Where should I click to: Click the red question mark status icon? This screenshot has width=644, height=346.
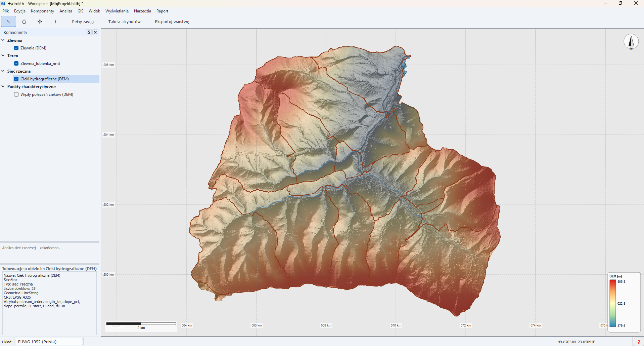639,342
